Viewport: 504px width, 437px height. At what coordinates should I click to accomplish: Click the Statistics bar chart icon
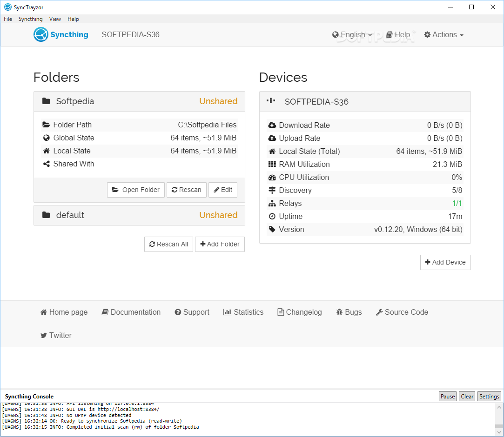point(227,312)
